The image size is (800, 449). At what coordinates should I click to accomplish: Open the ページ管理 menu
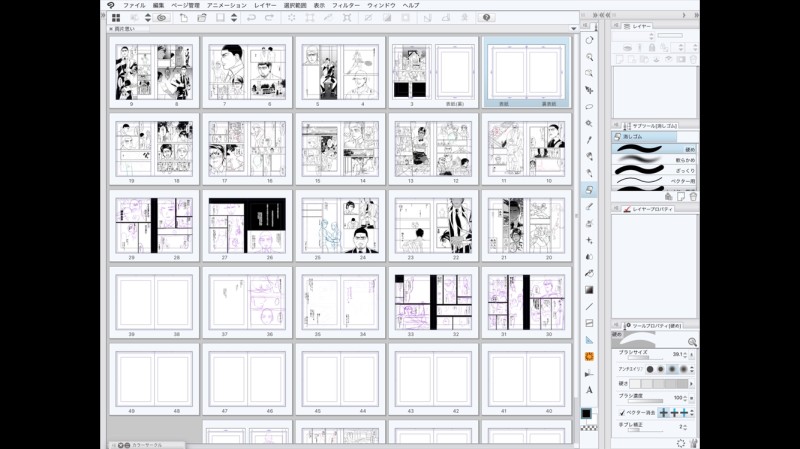click(x=186, y=5)
